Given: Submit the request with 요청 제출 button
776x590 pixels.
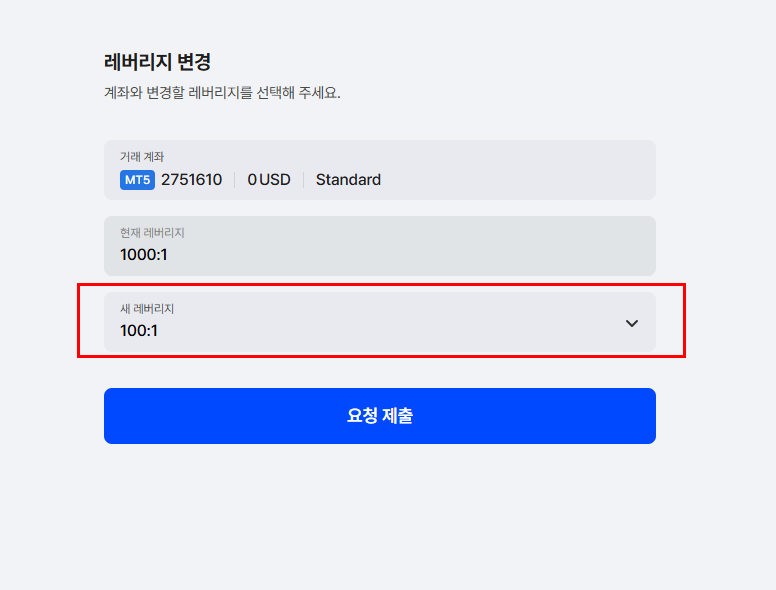Looking at the screenshot, I should tap(380, 416).
